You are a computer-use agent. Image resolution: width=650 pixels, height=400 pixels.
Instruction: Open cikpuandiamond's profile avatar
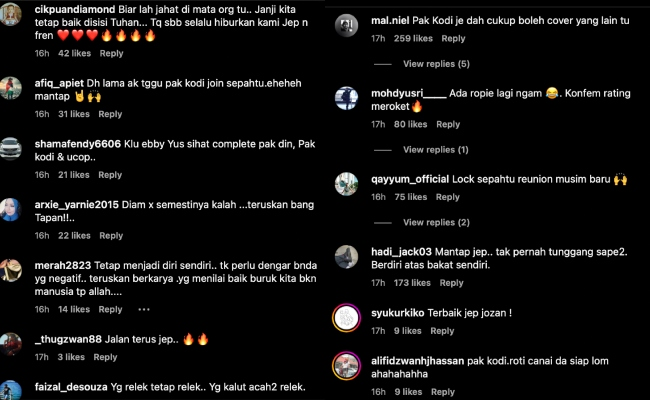click(10, 14)
